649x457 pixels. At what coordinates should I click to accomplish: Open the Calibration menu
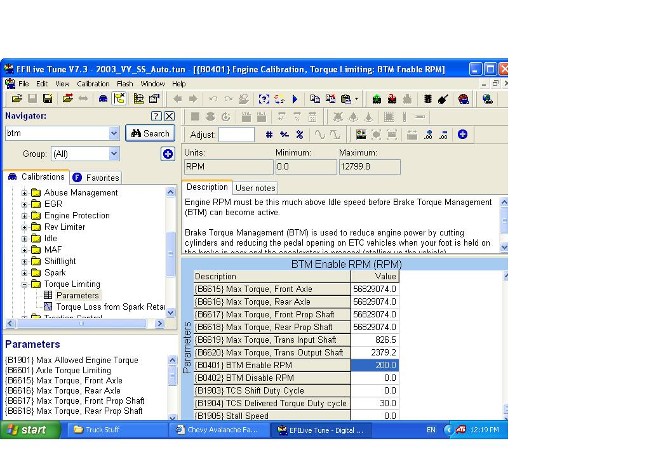click(93, 84)
